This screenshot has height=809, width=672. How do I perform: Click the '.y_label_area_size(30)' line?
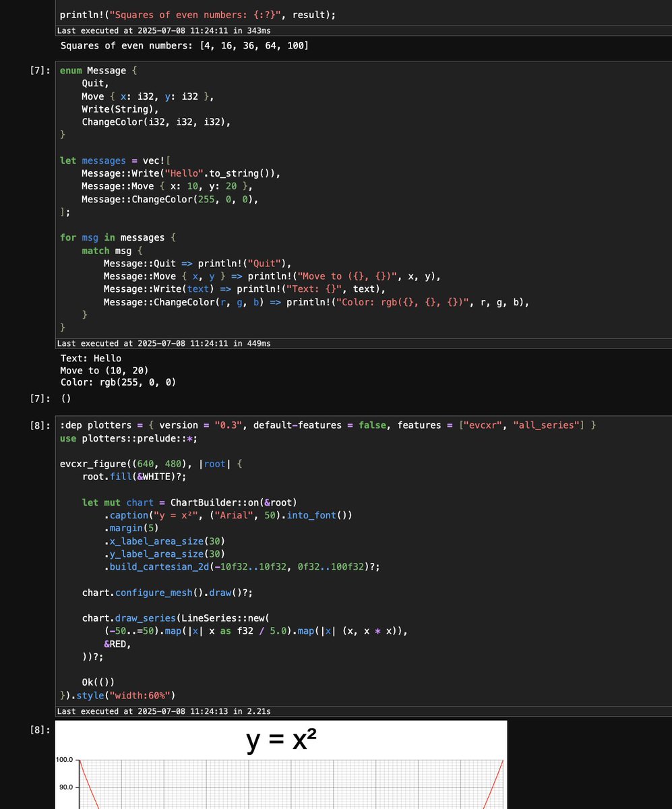[x=164, y=554]
